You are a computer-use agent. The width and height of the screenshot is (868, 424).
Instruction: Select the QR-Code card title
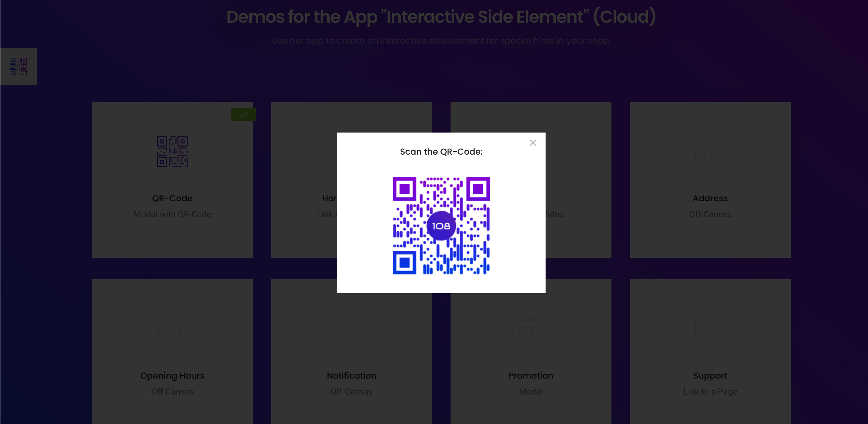[x=172, y=198]
